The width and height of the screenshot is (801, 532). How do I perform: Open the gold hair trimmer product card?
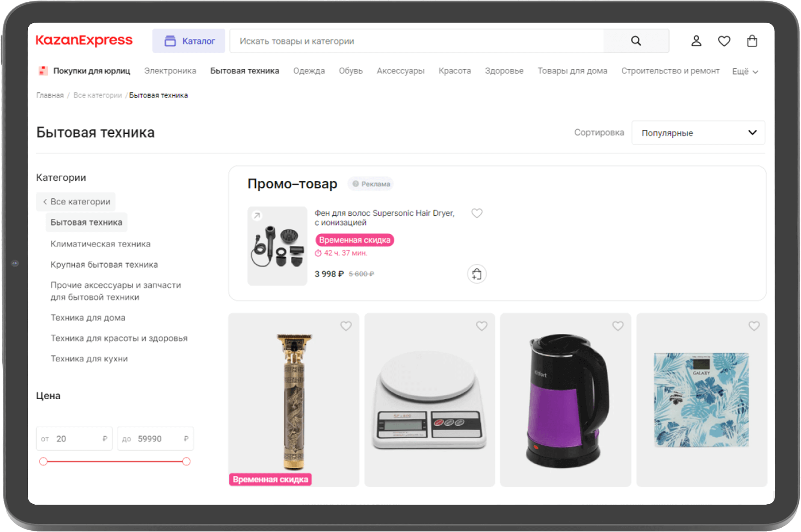point(294,400)
